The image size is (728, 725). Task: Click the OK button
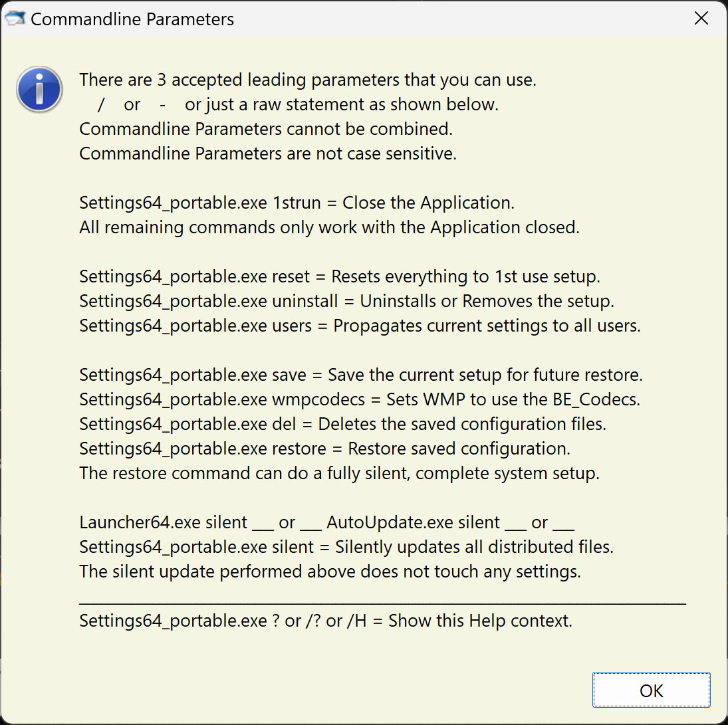(651, 690)
